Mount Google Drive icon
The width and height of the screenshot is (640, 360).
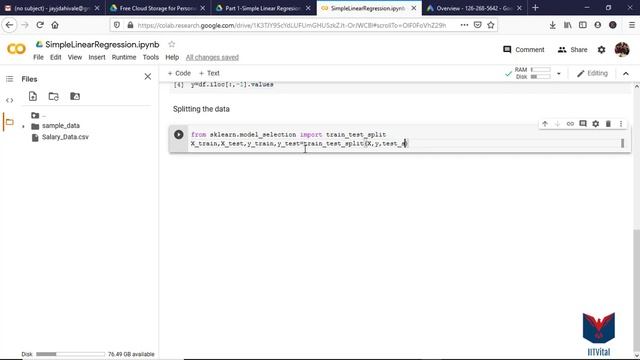[75, 96]
